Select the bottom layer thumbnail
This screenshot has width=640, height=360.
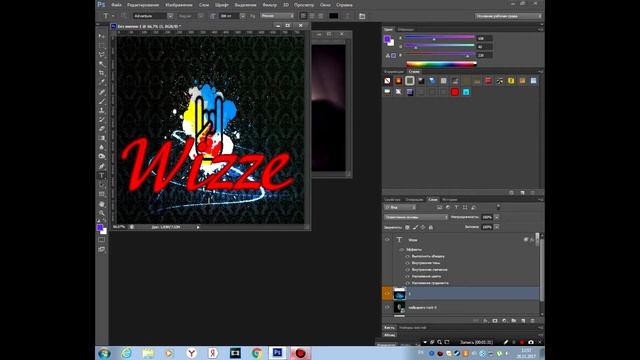tap(399, 307)
